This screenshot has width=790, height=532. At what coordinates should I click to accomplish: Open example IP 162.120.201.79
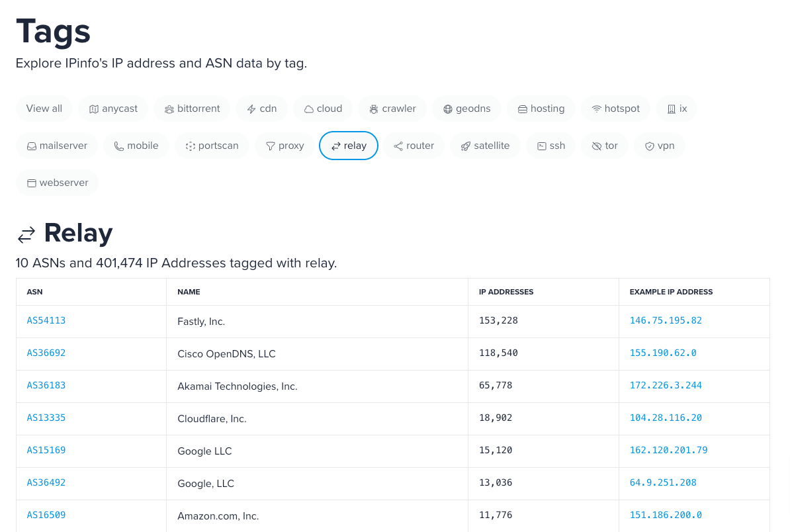point(668,450)
